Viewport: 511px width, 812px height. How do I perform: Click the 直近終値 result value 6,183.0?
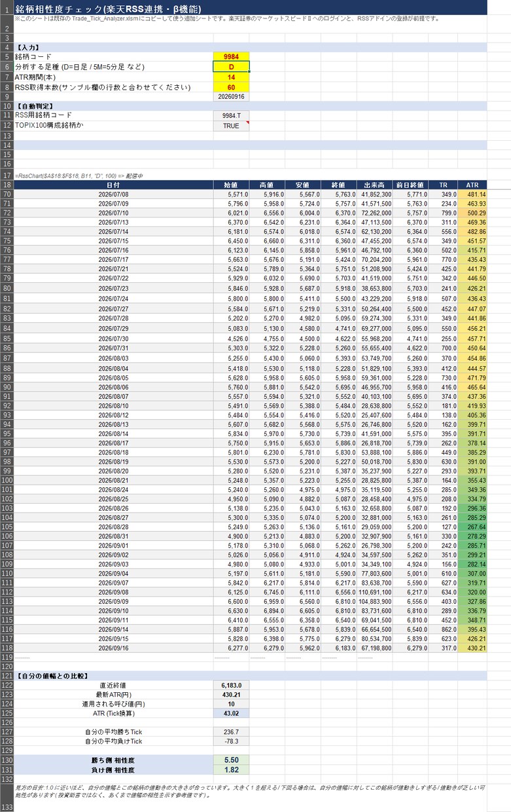pyautogui.click(x=231, y=685)
